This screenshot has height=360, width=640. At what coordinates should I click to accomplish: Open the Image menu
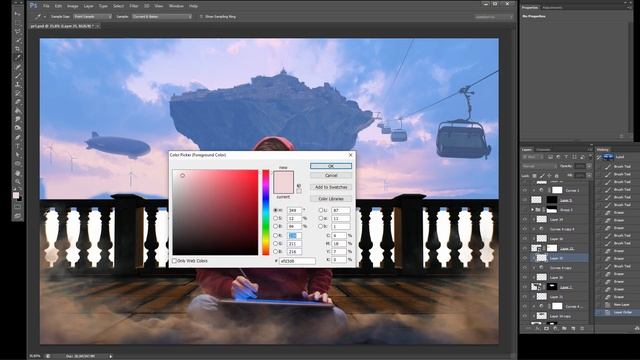point(72,6)
